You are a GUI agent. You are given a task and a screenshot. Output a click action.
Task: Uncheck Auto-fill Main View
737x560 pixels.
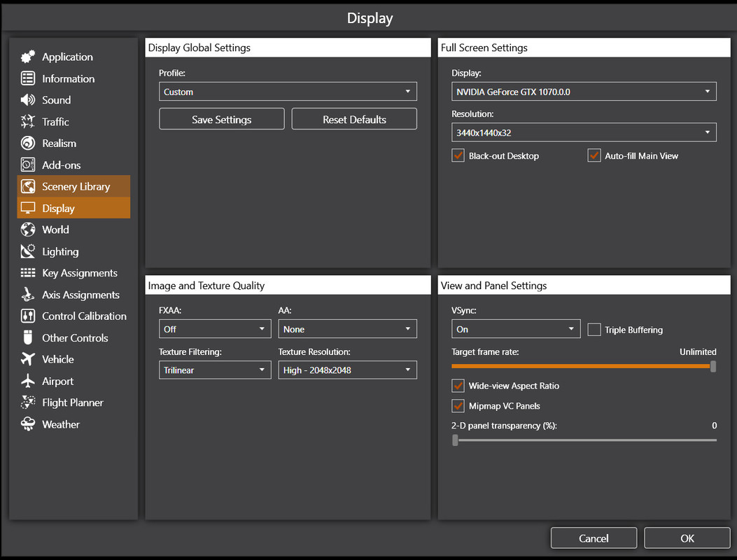tap(594, 155)
